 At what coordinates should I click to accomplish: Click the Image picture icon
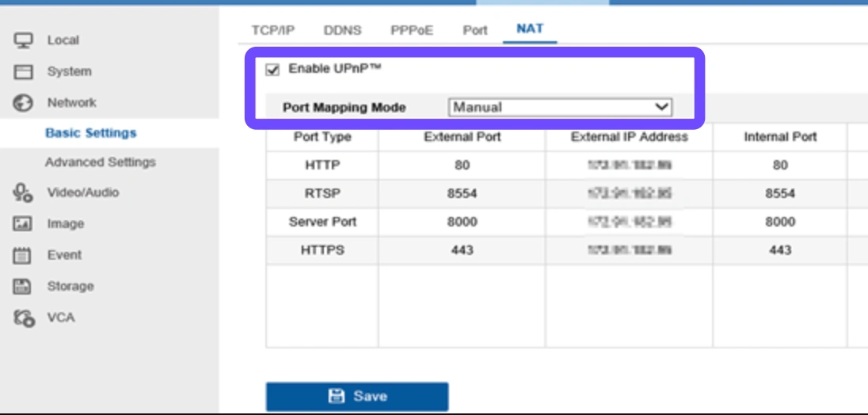point(23,224)
